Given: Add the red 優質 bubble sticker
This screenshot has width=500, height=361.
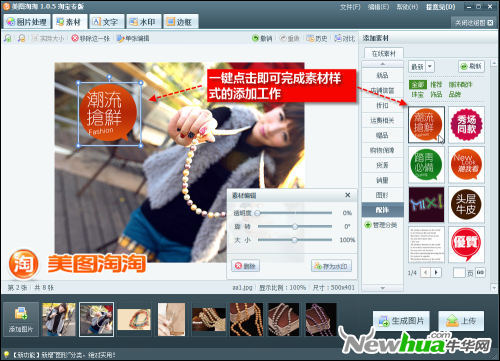Looking at the screenshot, I should tap(466, 245).
